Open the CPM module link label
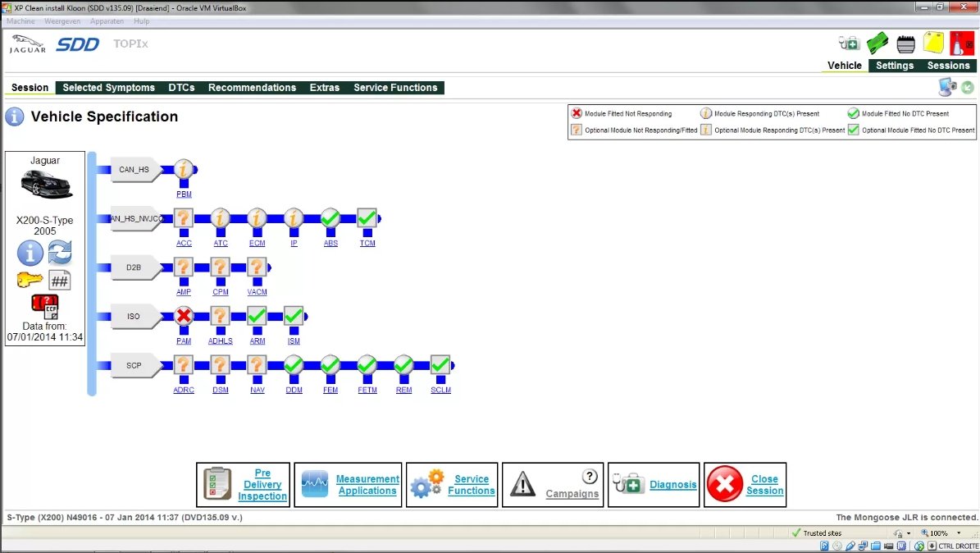 click(221, 292)
